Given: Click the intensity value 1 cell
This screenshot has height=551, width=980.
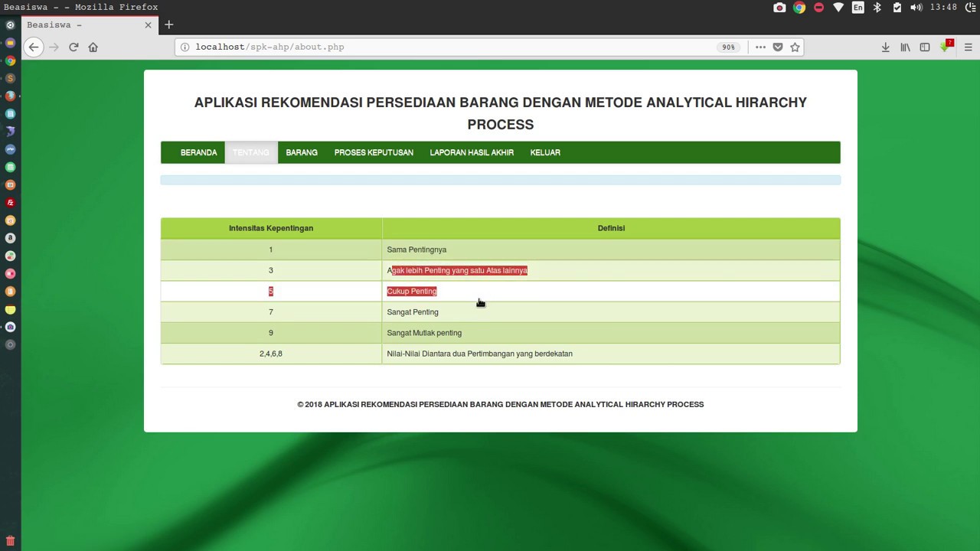Looking at the screenshot, I should [271, 249].
